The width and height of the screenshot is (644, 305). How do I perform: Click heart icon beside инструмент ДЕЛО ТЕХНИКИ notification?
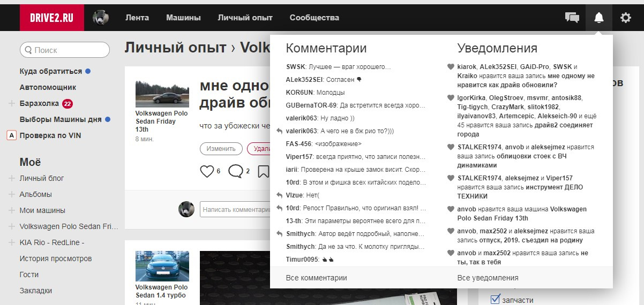pyautogui.click(x=451, y=178)
